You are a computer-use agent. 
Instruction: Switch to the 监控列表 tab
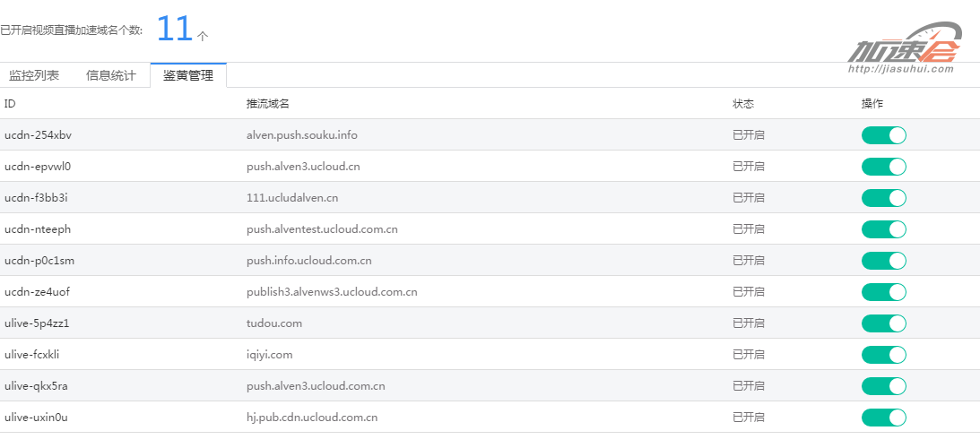[x=34, y=75]
